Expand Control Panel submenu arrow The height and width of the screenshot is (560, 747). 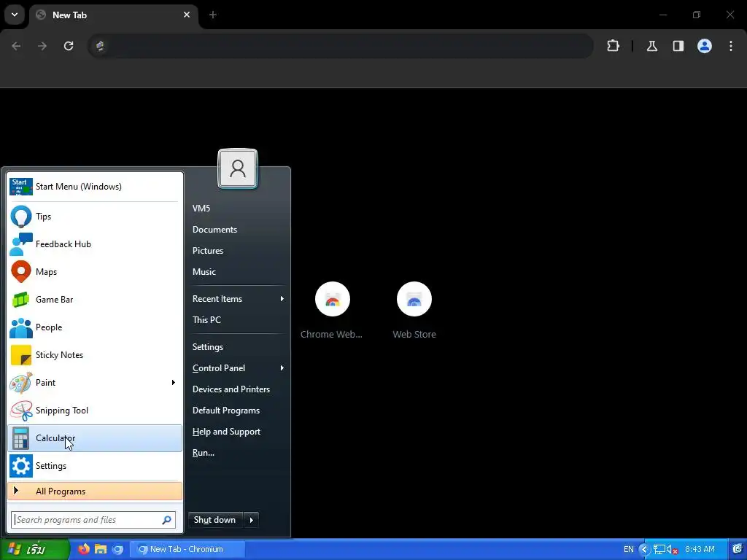click(282, 368)
